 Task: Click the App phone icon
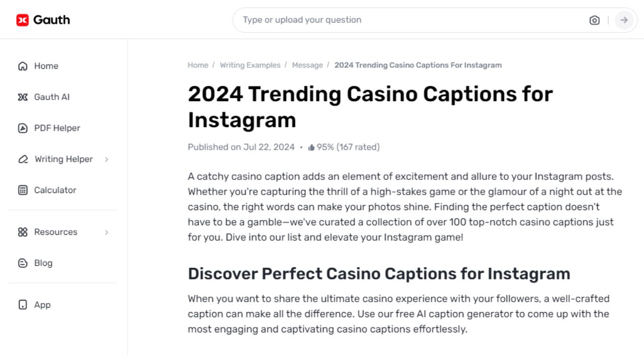[23, 305]
